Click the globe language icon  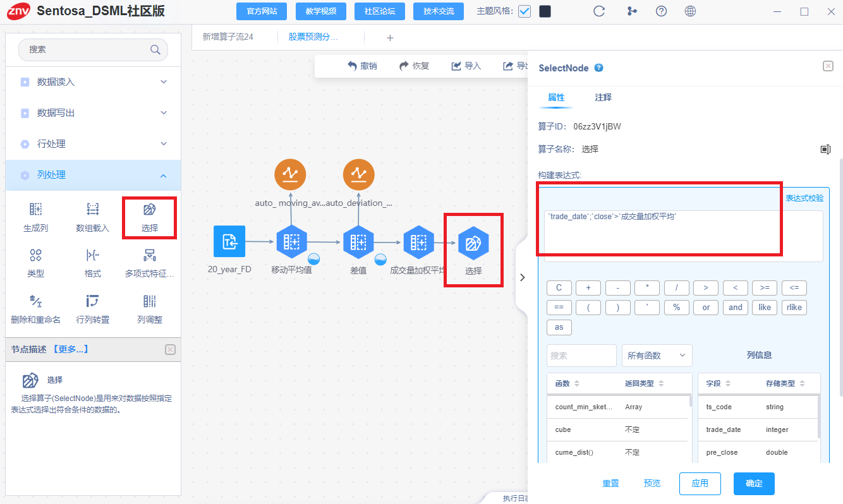pos(691,11)
